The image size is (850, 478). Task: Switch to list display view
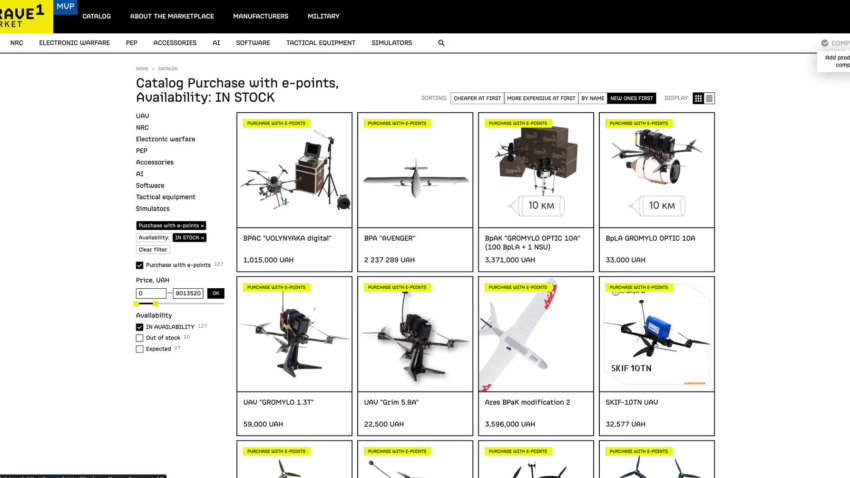pos(710,98)
